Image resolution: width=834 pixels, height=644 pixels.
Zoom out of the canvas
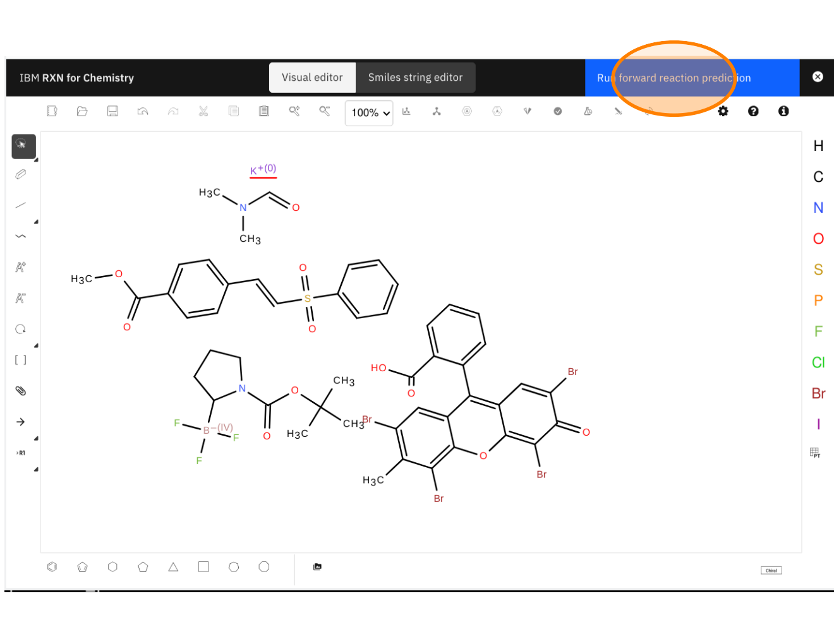coord(325,111)
